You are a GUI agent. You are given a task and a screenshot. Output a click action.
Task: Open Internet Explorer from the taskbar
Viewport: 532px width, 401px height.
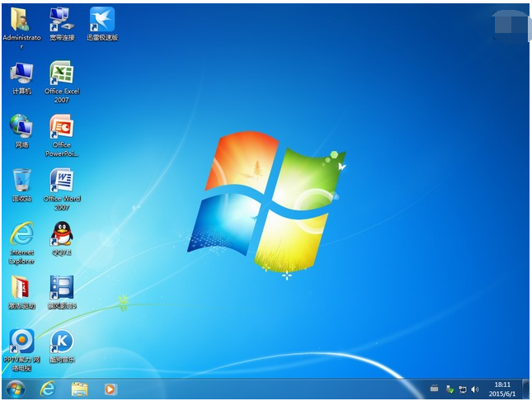click(47, 389)
